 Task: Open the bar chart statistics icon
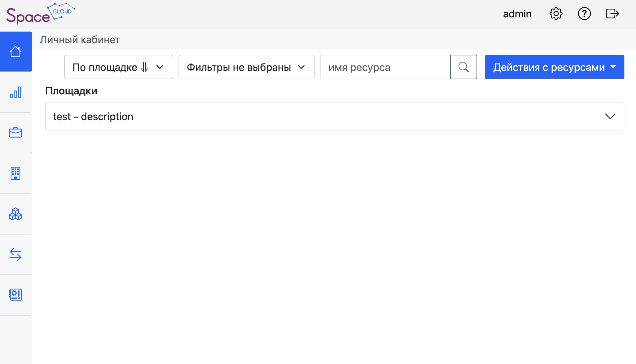tap(15, 92)
